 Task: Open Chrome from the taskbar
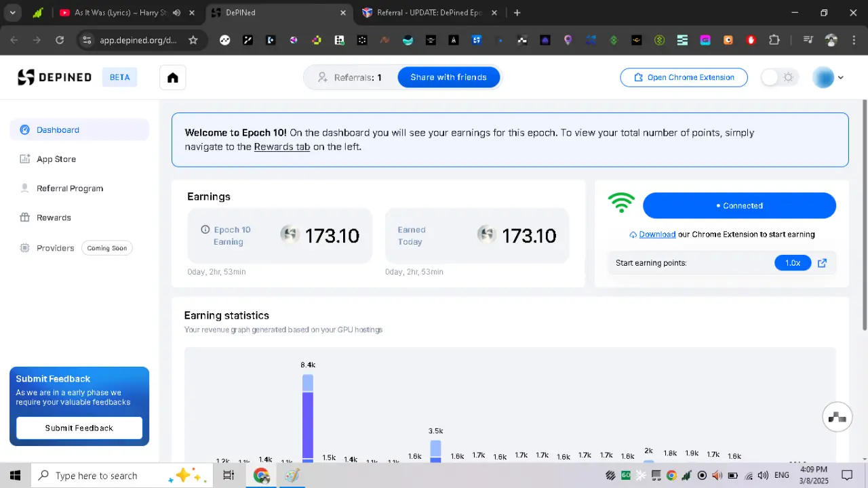(x=262, y=476)
